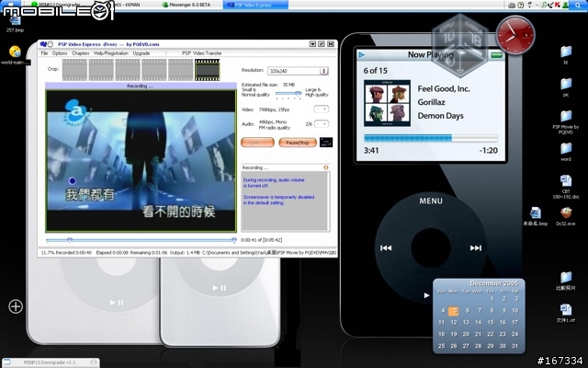Open the Upgrade menu
588x368 pixels.
(141, 53)
